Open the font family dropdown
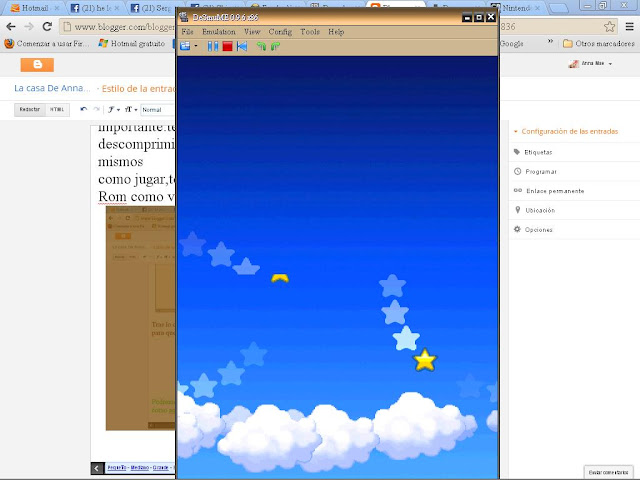 click(113, 109)
